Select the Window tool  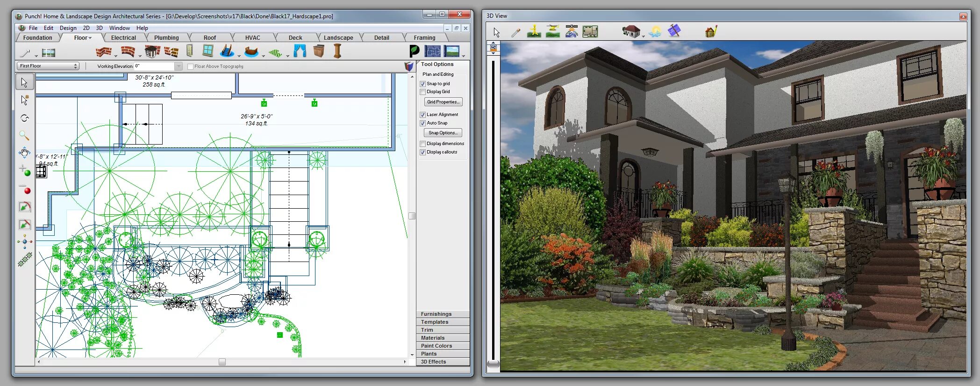click(208, 51)
